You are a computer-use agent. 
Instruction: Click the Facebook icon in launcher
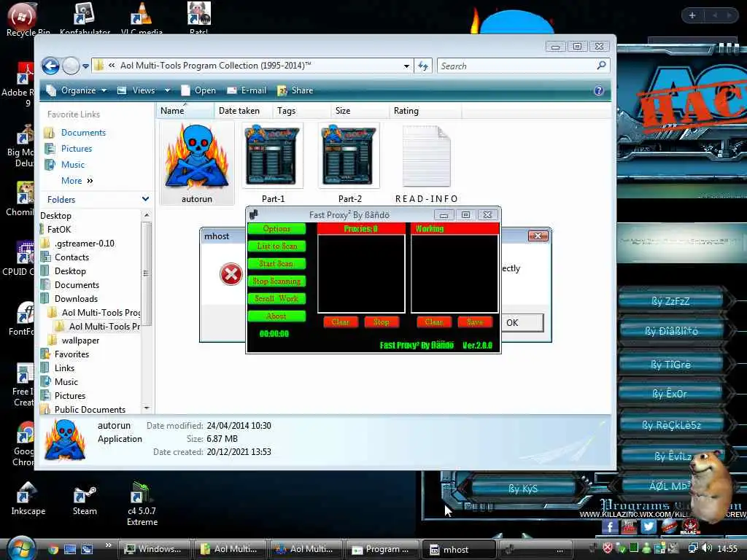click(610, 526)
